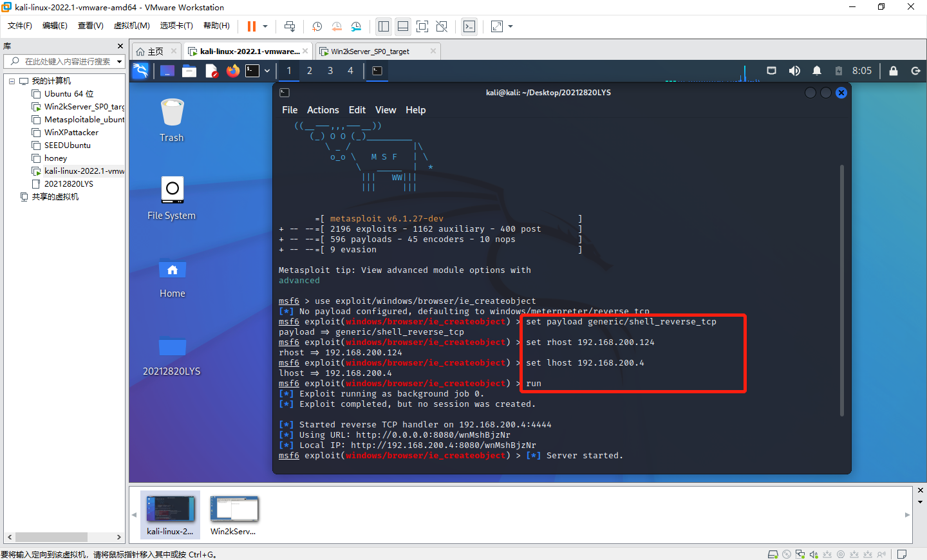
Task: Enter full screen mode
Action: click(x=422, y=26)
